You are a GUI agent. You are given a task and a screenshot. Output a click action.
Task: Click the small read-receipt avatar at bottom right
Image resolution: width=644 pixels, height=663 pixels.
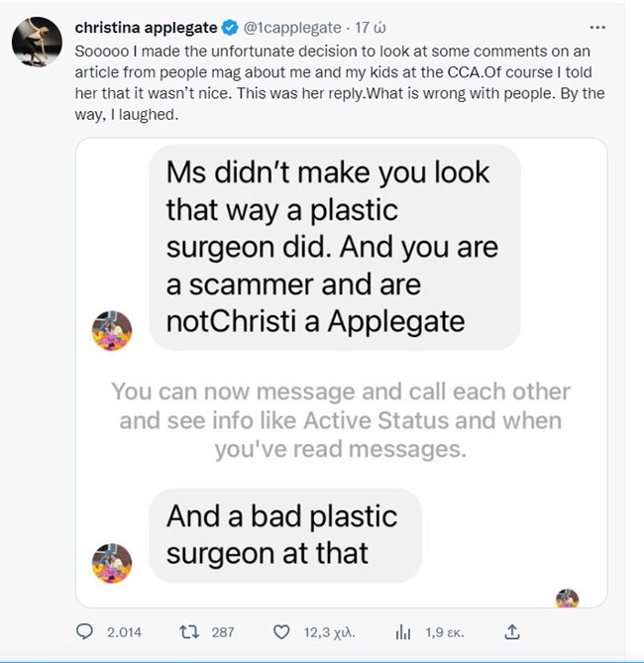[x=567, y=598]
